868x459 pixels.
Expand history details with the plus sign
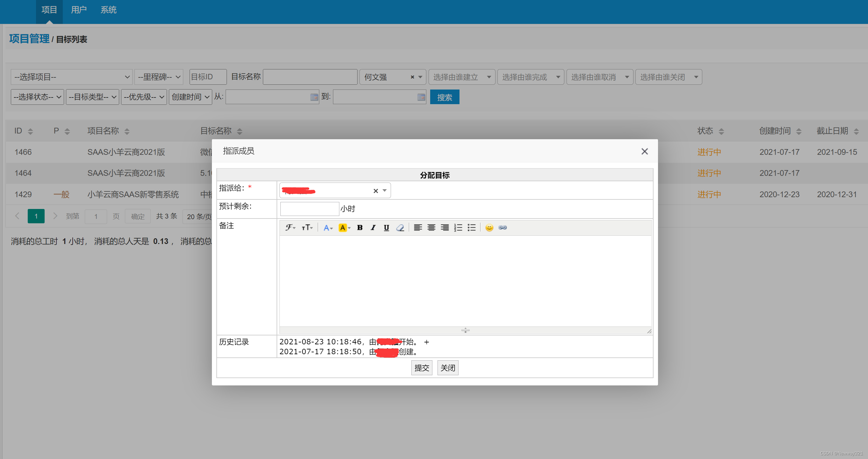(x=427, y=342)
